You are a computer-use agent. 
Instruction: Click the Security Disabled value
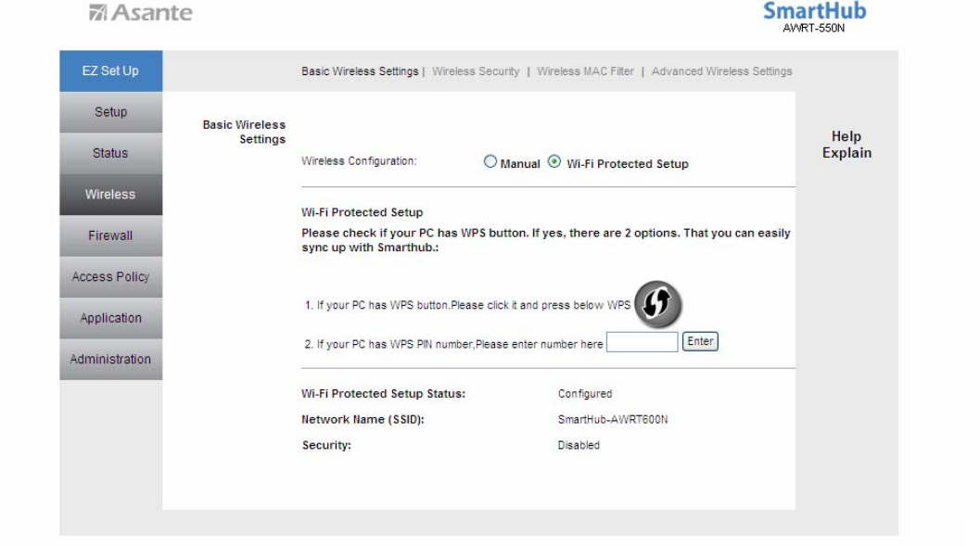coord(579,445)
